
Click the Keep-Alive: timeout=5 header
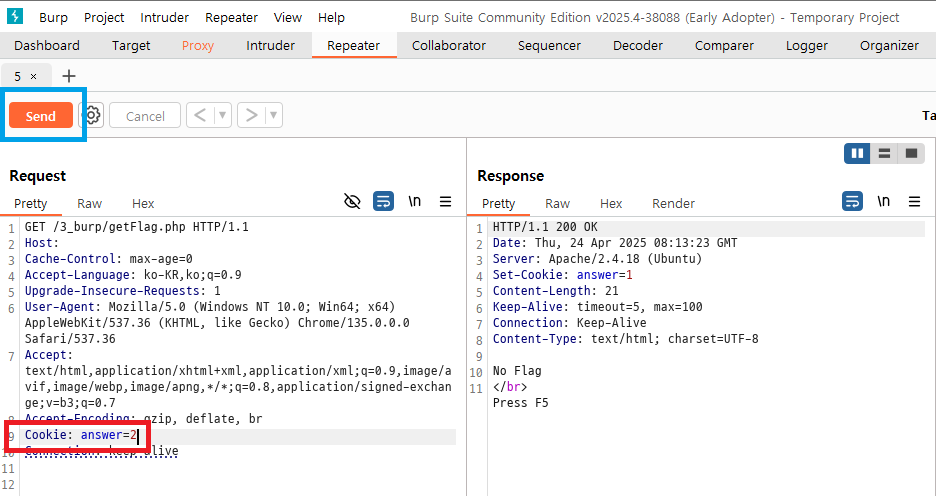[598, 307]
